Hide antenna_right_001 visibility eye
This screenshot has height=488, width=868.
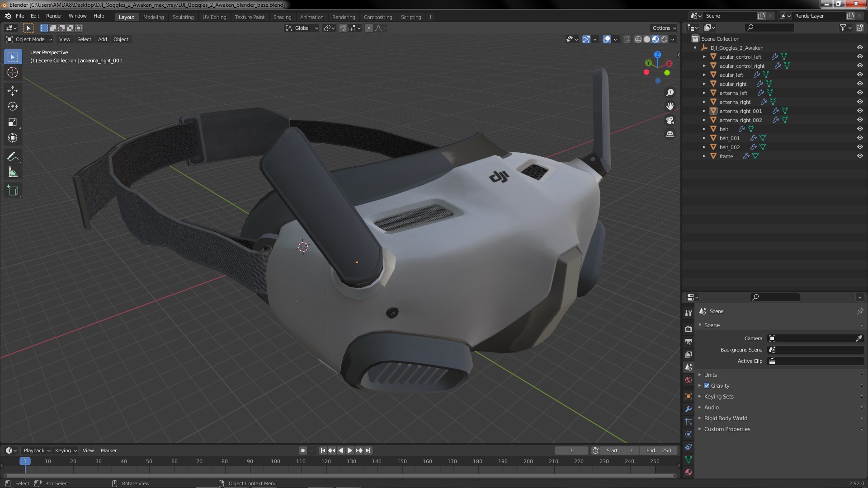(860, 111)
